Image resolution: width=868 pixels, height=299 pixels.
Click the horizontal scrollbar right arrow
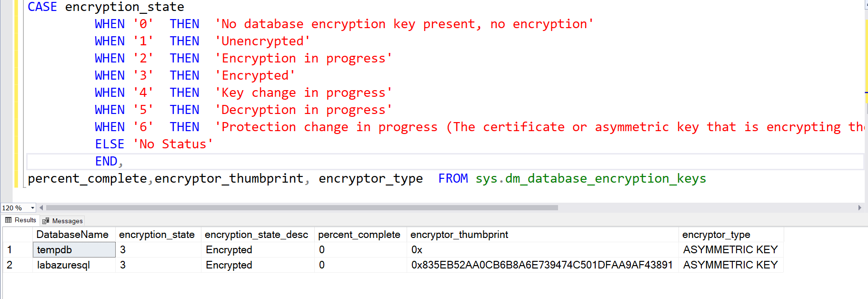(859, 208)
